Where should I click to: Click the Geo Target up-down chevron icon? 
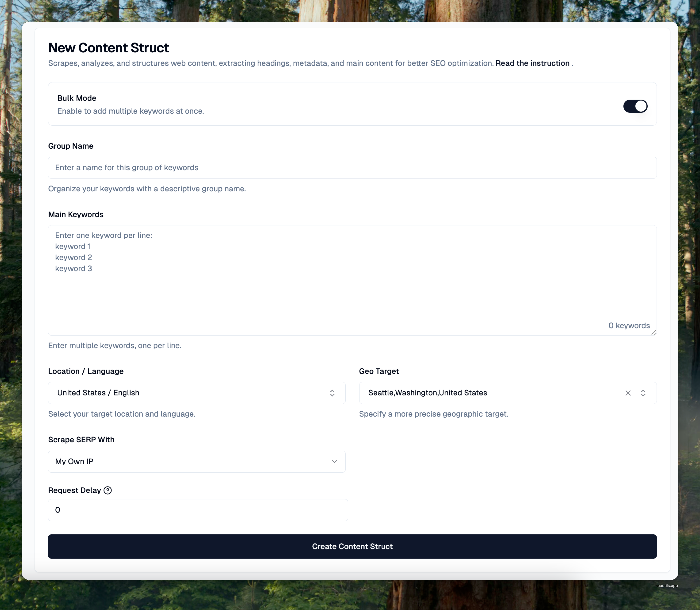point(643,393)
